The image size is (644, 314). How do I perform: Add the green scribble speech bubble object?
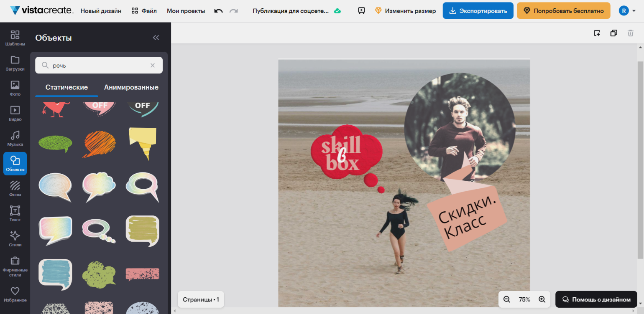55,144
